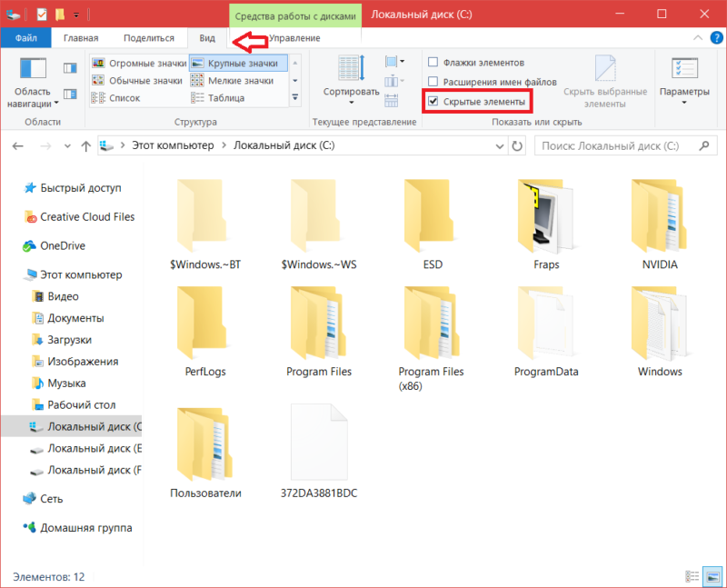Open Creative Cloud Files in navigation pane
727x588 pixels.
pos(80,216)
